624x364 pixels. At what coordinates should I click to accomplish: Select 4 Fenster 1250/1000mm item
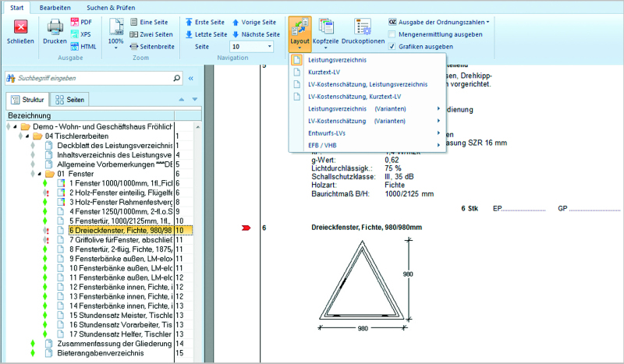tap(121, 212)
